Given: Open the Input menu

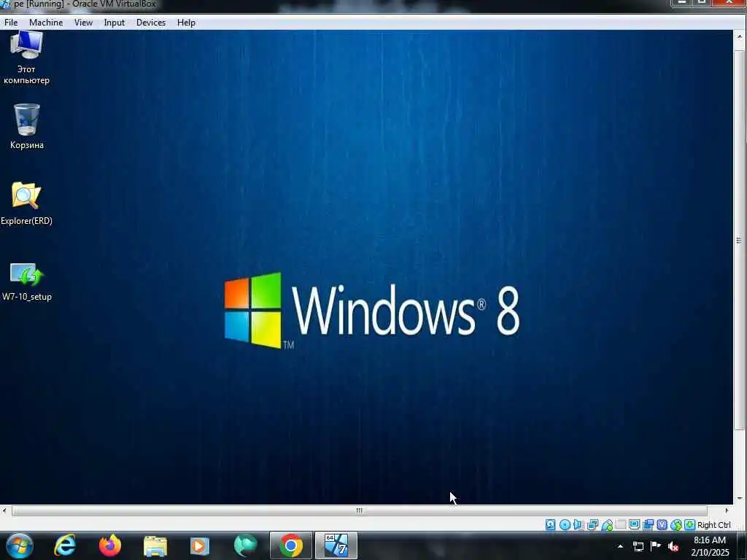Looking at the screenshot, I should pos(115,23).
